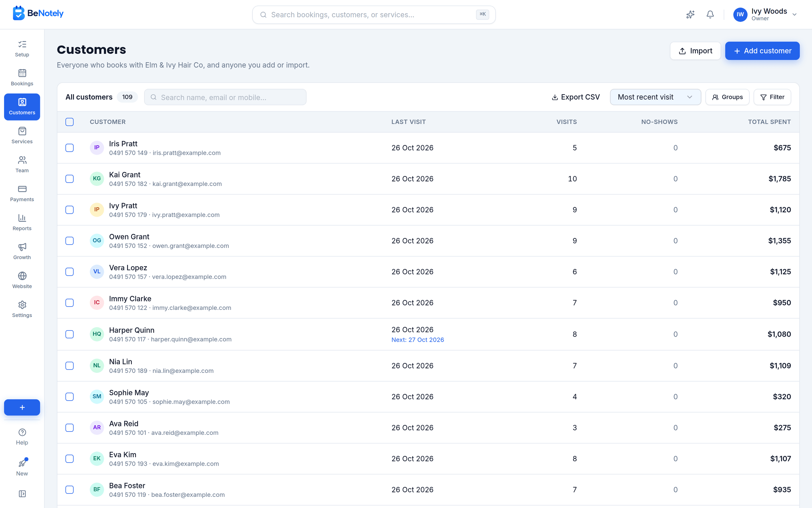This screenshot has height=508, width=812.
Task: Click the IC avatar for Immy Clarke
Action: tap(97, 302)
